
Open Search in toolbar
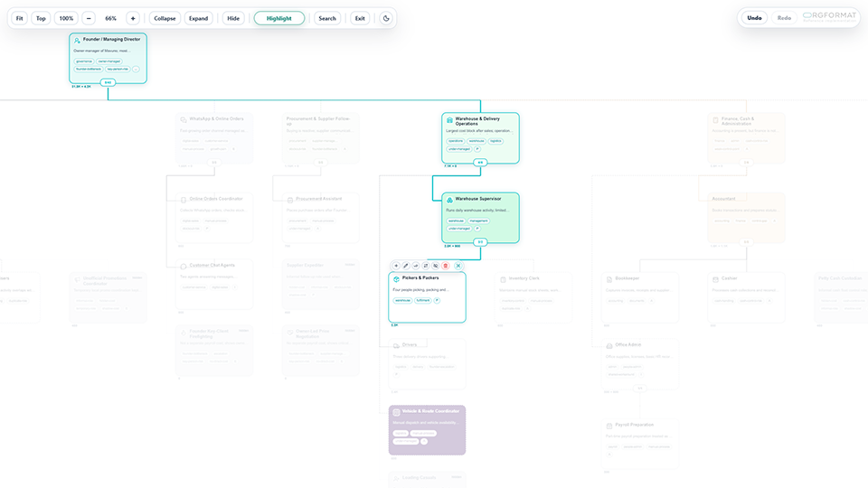[327, 18]
